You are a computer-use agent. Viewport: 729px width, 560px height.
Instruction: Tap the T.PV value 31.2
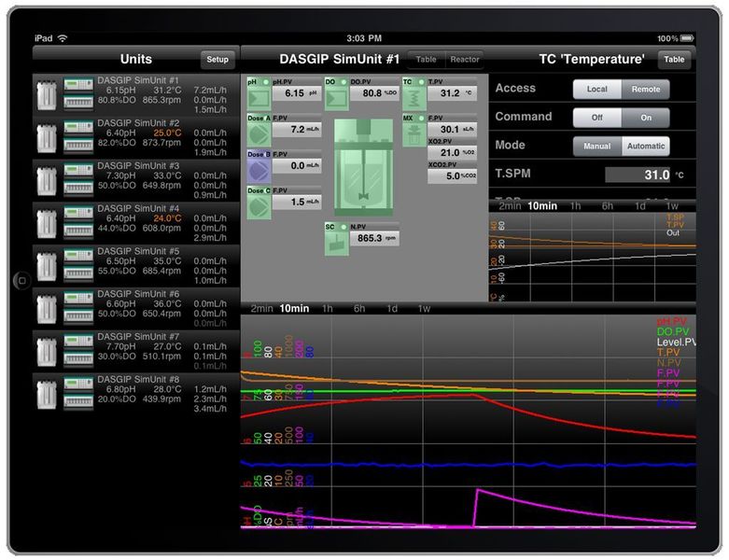point(452,93)
